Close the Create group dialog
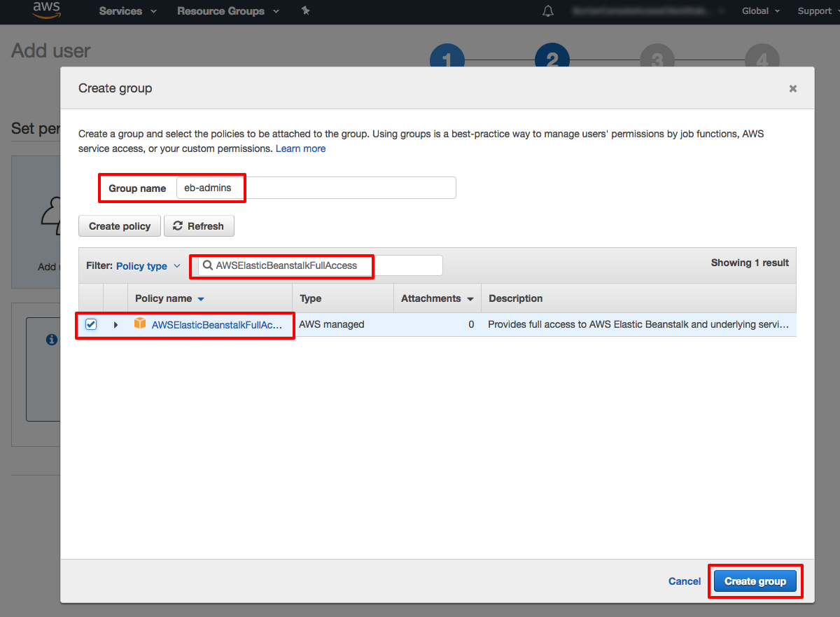 click(x=793, y=88)
